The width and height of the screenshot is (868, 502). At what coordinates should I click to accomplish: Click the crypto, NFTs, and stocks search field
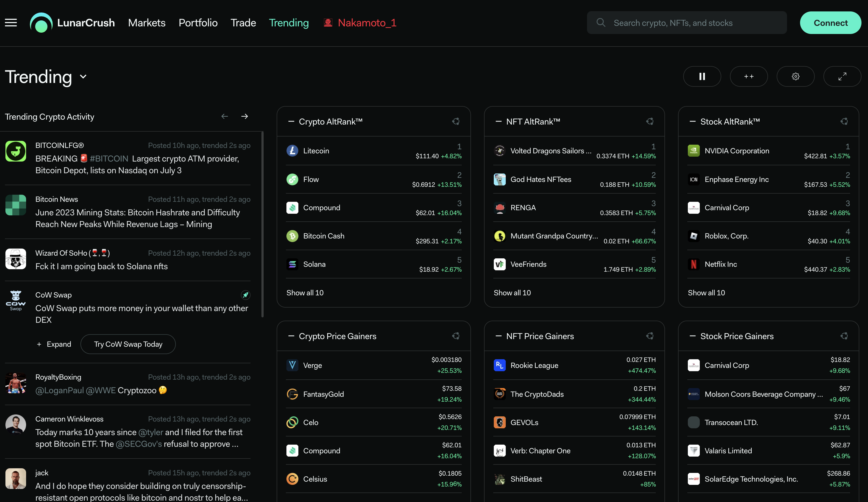click(x=686, y=23)
